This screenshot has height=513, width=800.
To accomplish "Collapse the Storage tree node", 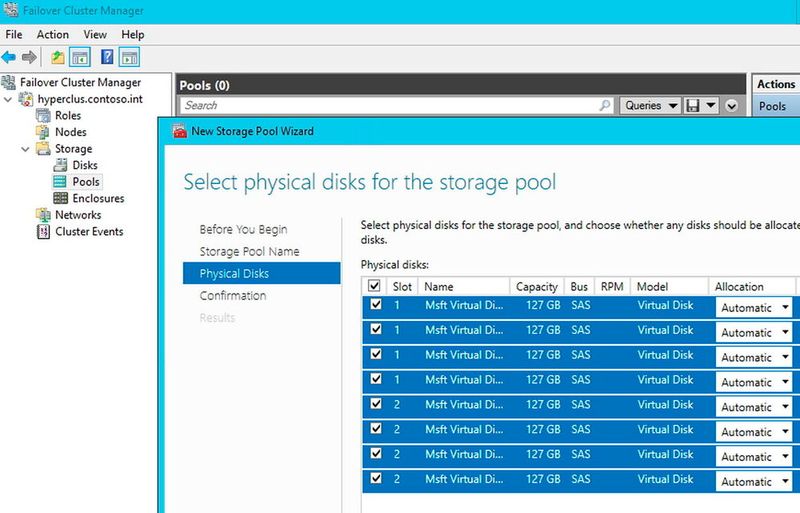I will pos(25,149).
